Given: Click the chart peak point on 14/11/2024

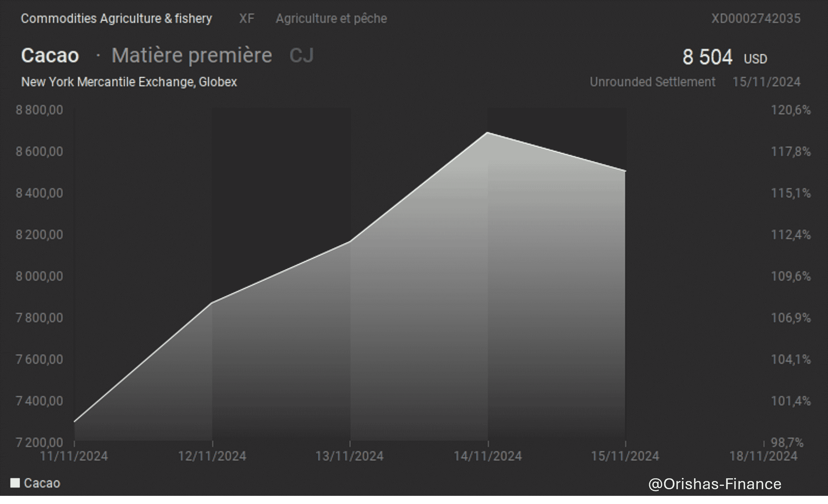Looking at the screenshot, I should coord(488,133).
